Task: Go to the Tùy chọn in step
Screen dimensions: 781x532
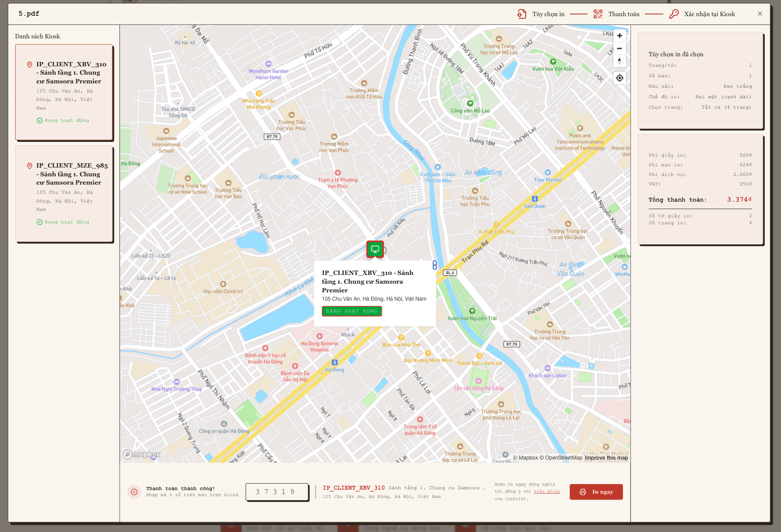Action: point(548,14)
